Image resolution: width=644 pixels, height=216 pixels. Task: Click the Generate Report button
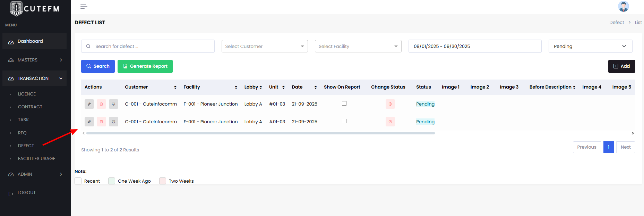tap(145, 66)
